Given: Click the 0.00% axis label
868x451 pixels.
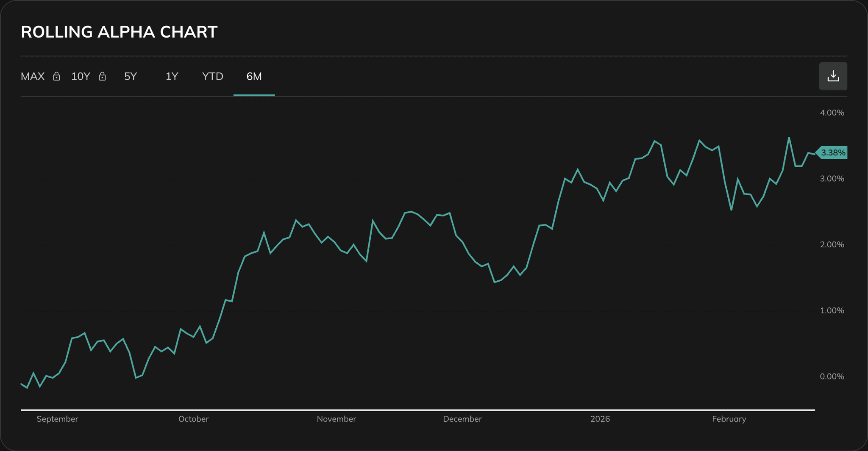Looking at the screenshot, I should point(832,376).
